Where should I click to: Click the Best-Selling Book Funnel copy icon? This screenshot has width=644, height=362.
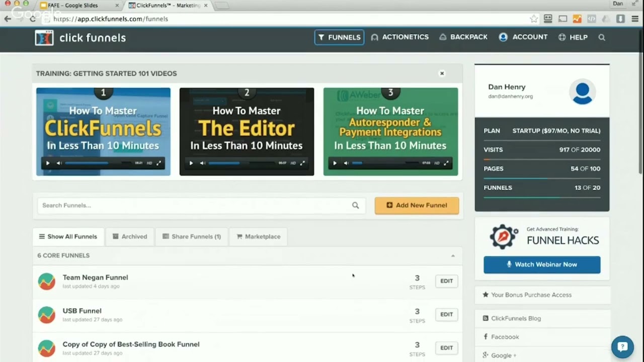point(47,348)
